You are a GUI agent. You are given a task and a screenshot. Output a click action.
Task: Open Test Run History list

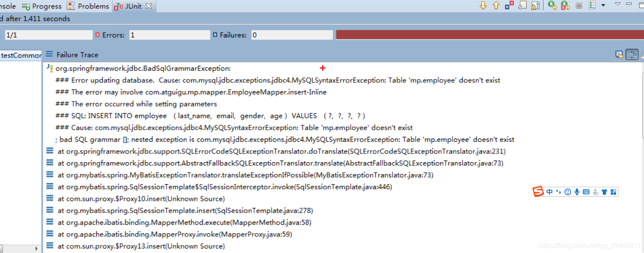pyautogui.click(x=592, y=5)
